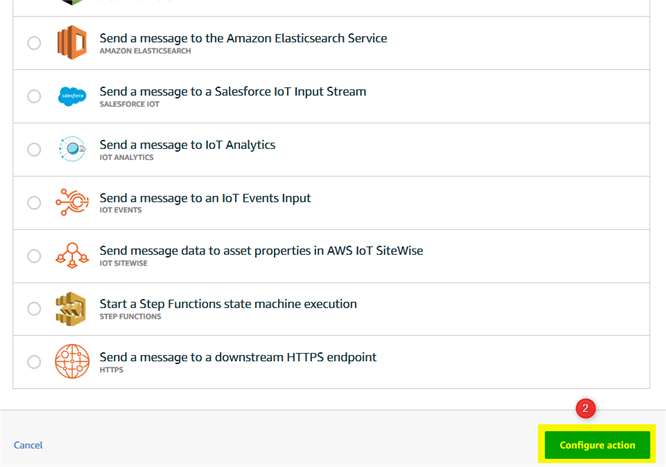Click the HTTPS globe icon
Viewport: 666px width, 467px height.
coord(72,362)
